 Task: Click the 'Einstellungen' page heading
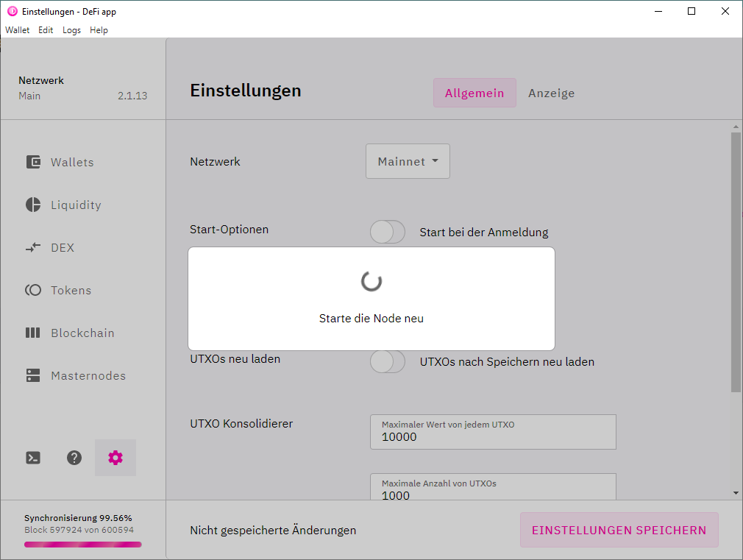pyautogui.click(x=246, y=91)
